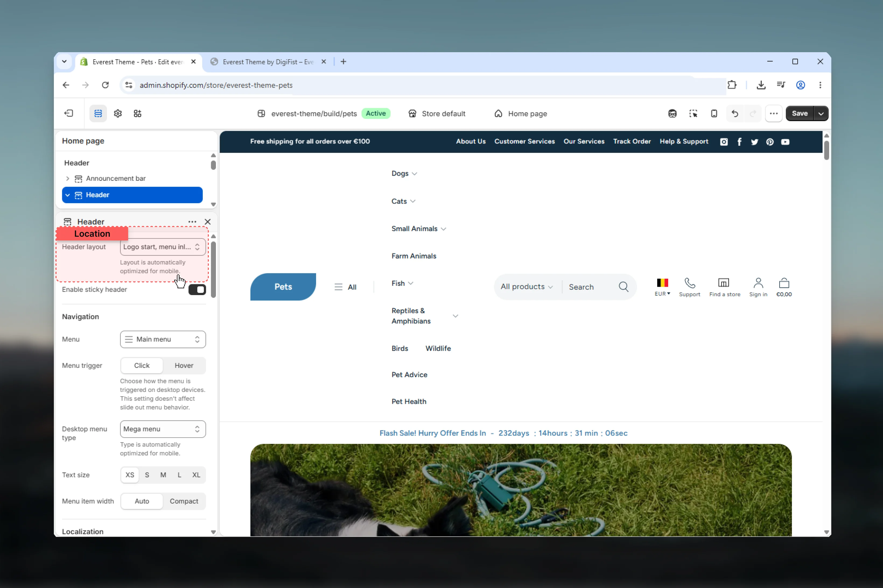Viewport: 883px width, 588px height.
Task: Switch to Everest Theme Pets editor tab
Action: tap(138, 62)
